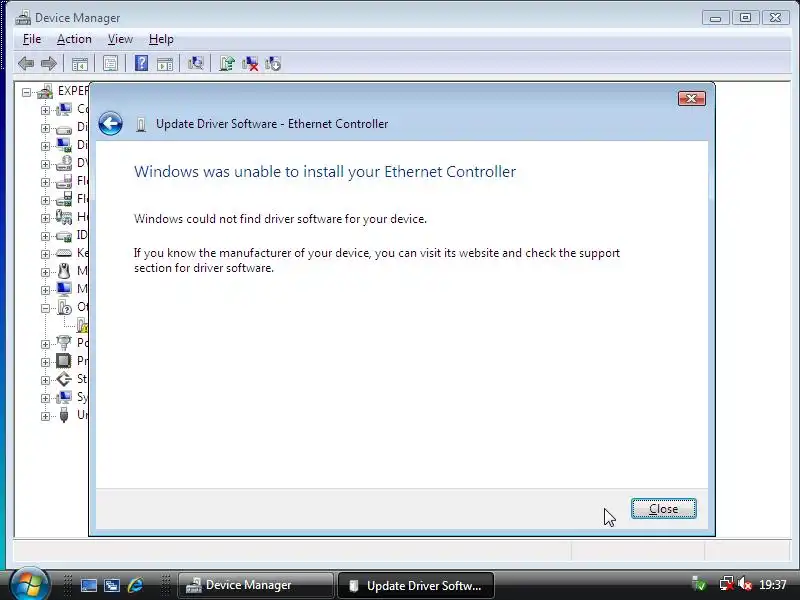The height and width of the screenshot is (600, 800).
Task: Click the Back arrow in Device Manager toolbar
Action: pyautogui.click(x=26, y=64)
